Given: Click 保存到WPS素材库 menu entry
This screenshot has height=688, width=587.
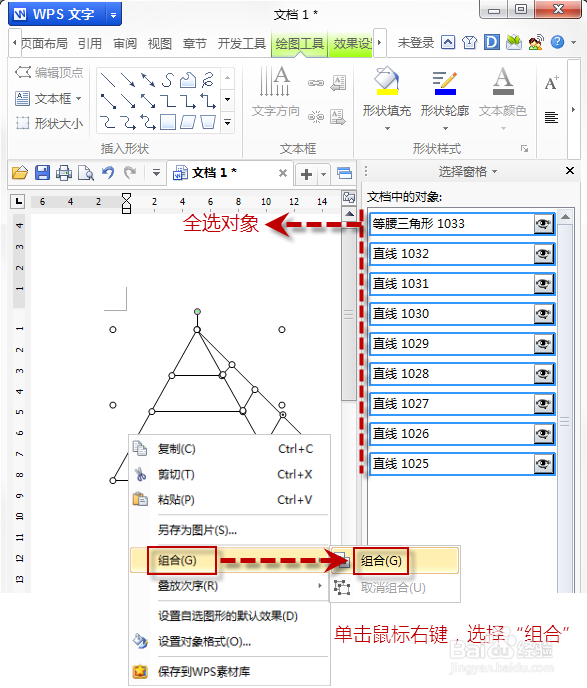Looking at the screenshot, I should tap(229, 671).
